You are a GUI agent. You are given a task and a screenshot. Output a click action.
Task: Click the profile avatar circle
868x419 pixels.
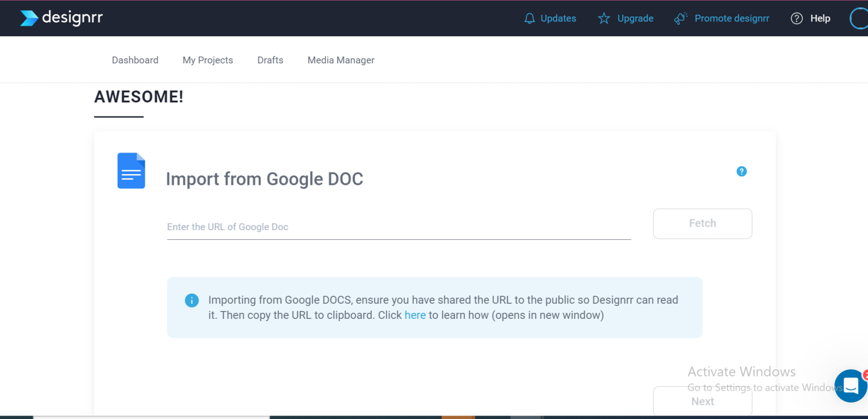(860, 18)
